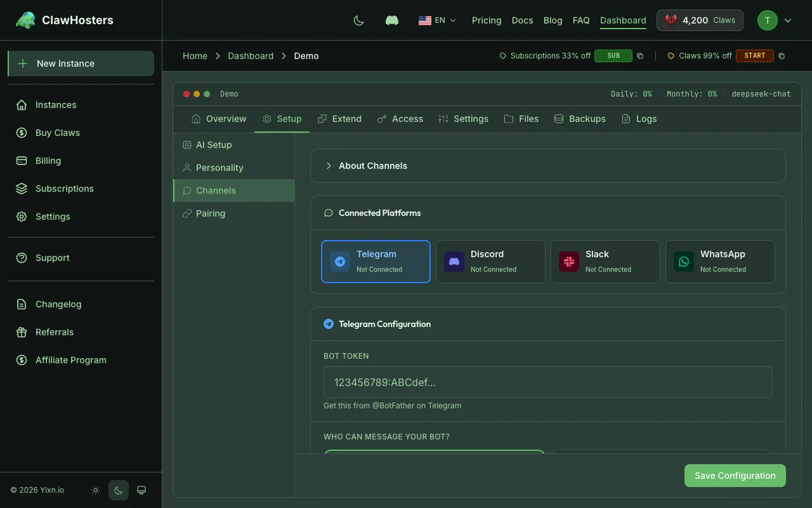Switch to the Backups tab
Image resolution: width=812 pixels, height=508 pixels.
click(580, 119)
